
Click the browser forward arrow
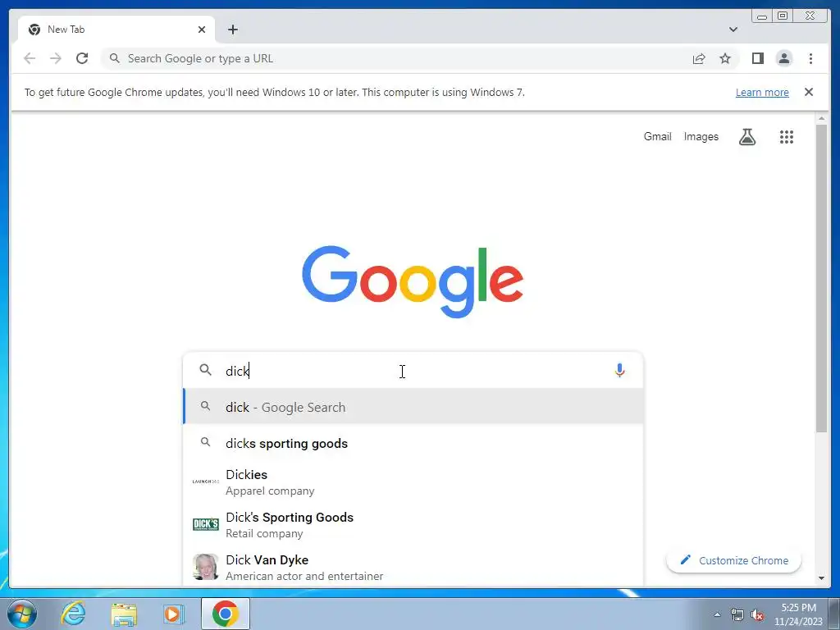click(x=56, y=58)
